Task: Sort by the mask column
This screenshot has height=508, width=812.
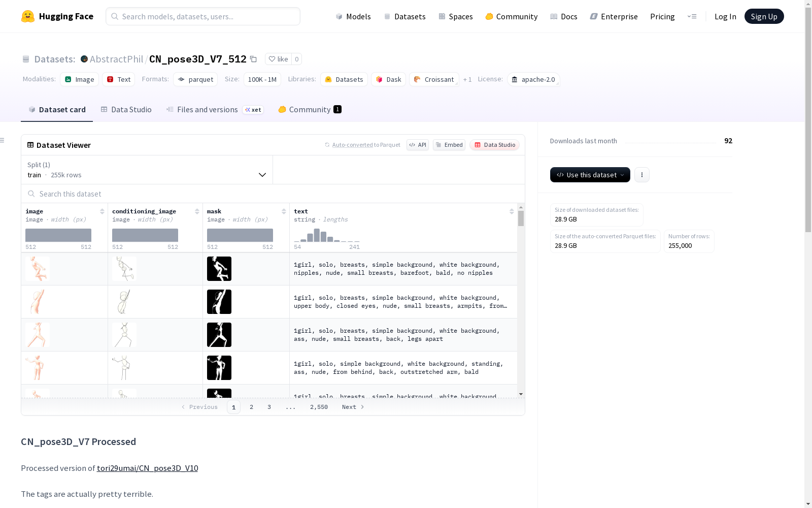Action: [x=284, y=211]
